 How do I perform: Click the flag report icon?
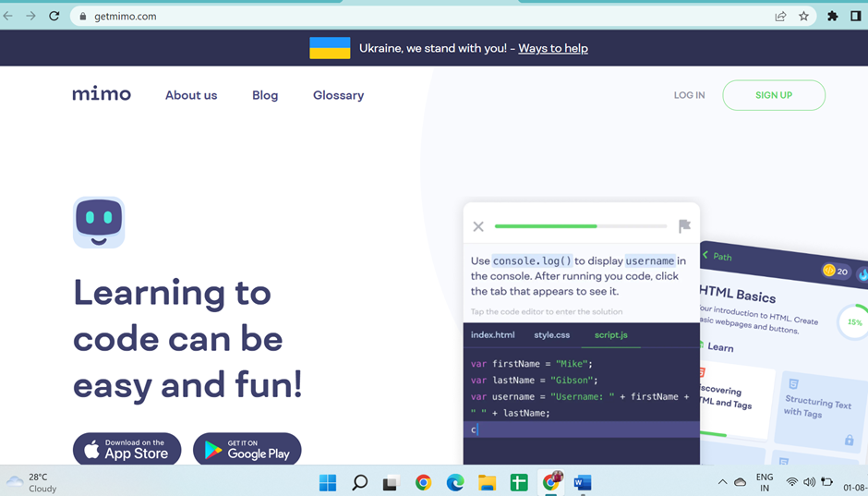click(684, 226)
